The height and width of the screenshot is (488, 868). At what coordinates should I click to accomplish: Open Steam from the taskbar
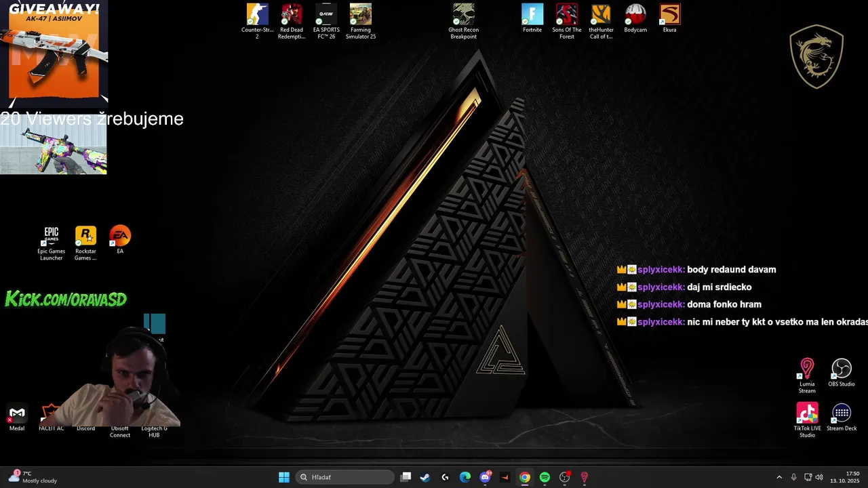(x=425, y=477)
